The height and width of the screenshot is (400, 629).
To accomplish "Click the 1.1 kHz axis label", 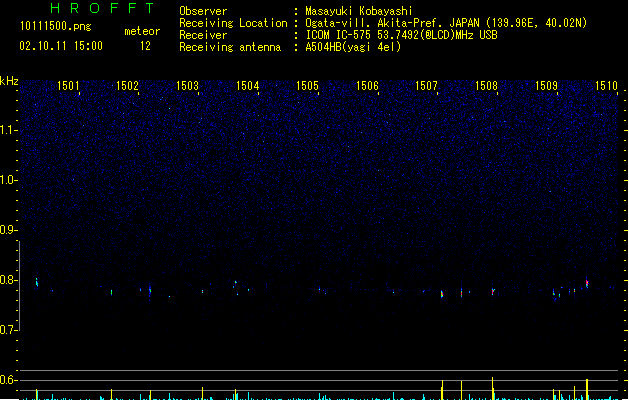I will (8, 130).
